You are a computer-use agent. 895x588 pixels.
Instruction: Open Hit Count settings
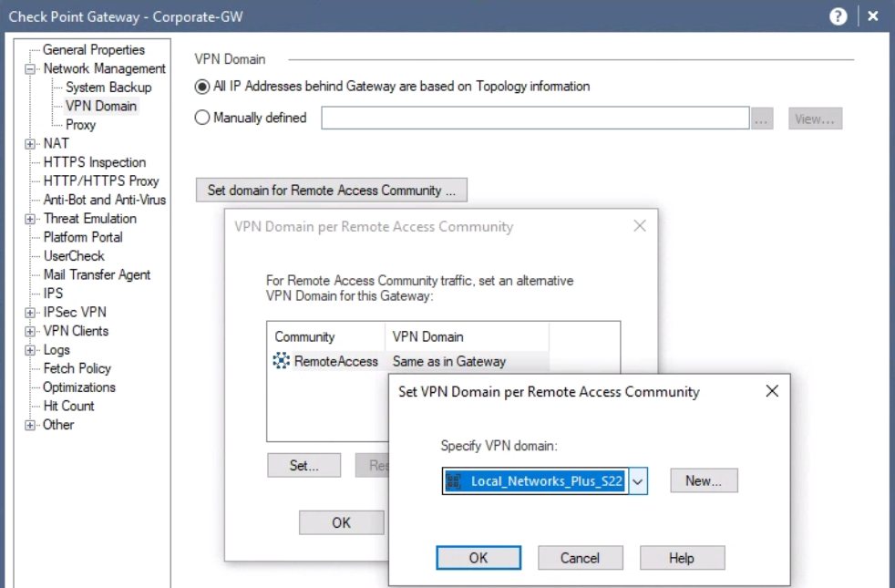[68, 406]
